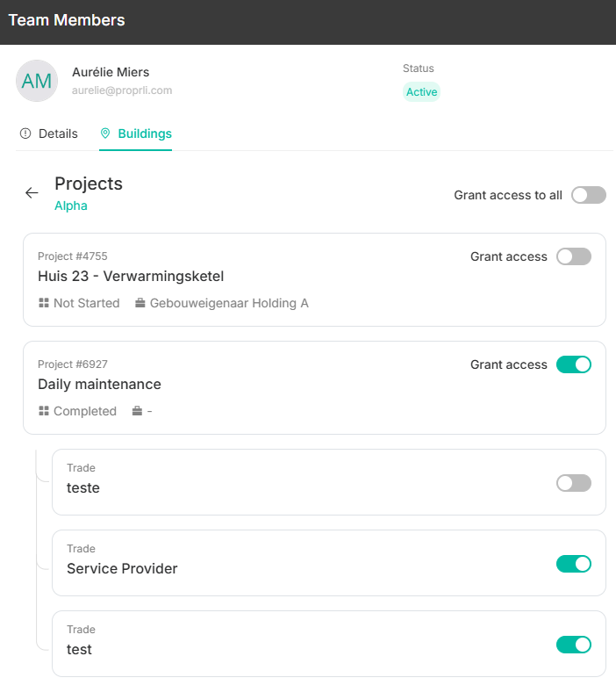This screenshot has width=616, height=685.
Task: Click briefcase icon in Daily maintenance card
Action: (x=137, y=411)
